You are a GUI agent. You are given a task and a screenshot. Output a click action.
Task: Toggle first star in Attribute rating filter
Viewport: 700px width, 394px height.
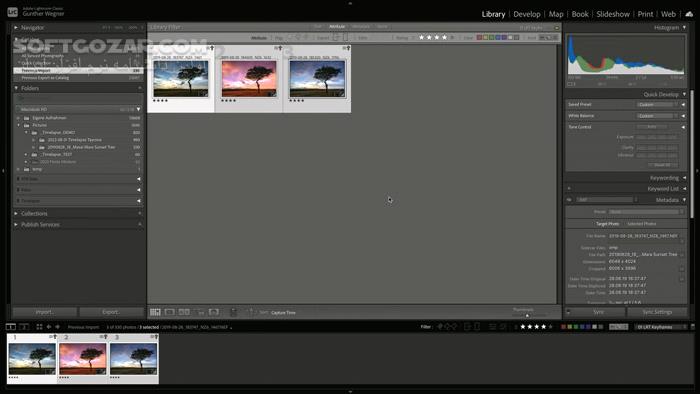click(421, 37)
